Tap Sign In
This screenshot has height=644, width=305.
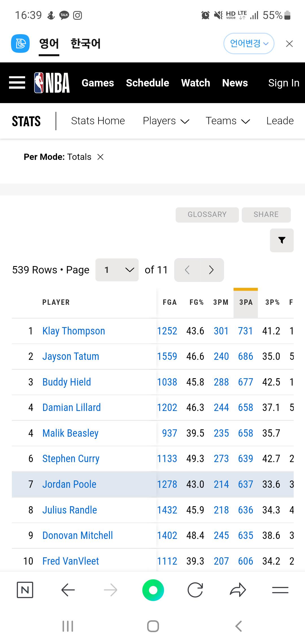point(284,83)
